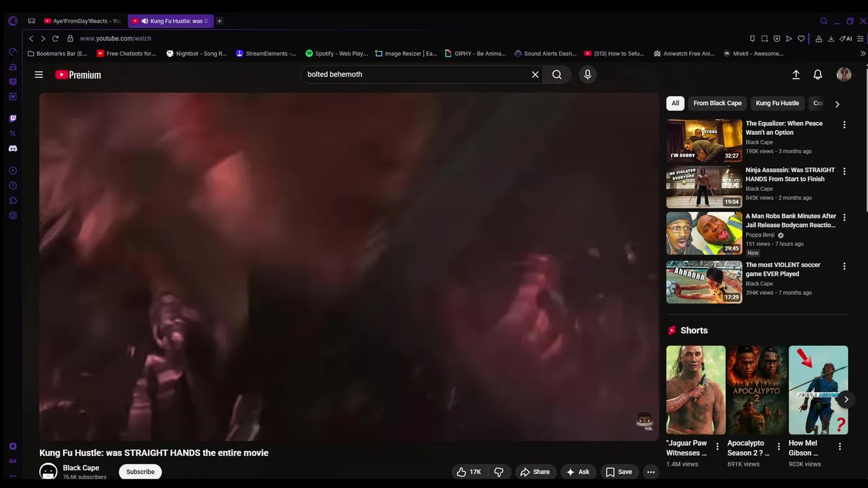The width and height of the screenshot is (868, 488).
Task: Dislike the Kung Fu Hustle video
Action: click(499, 472)
